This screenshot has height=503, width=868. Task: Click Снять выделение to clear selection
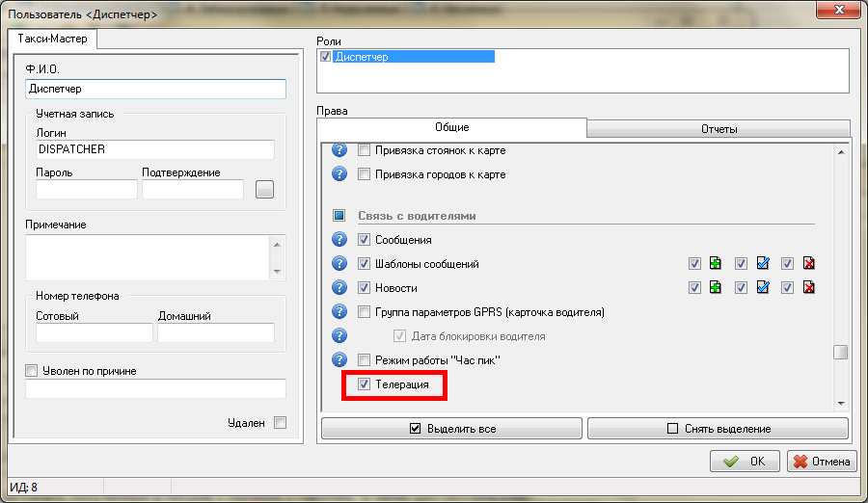pos(718,429)
